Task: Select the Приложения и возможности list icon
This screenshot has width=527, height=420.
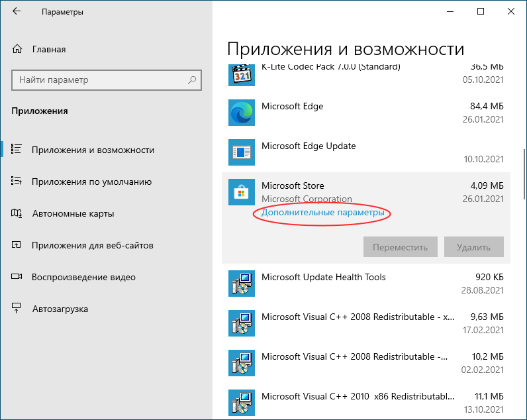Action: [16, 149]
